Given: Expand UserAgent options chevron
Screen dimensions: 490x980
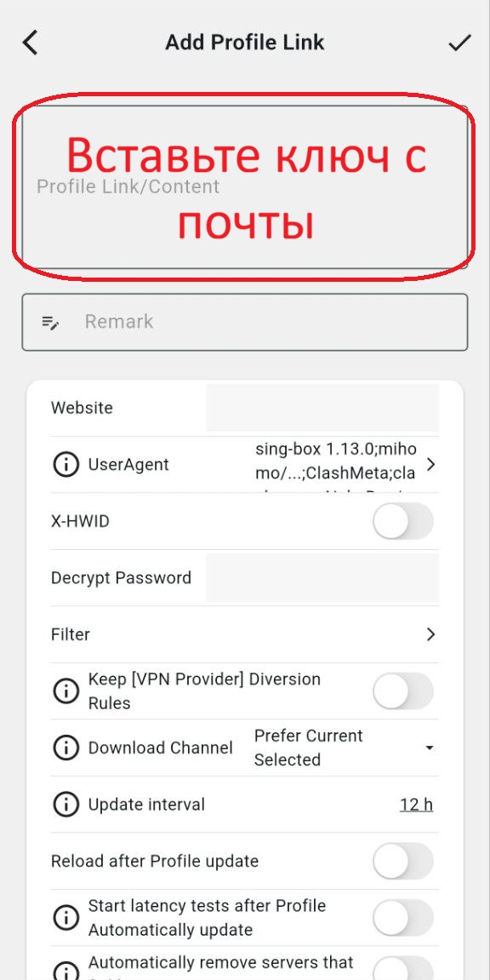Looking at the screenshot, I should [430, 464].
